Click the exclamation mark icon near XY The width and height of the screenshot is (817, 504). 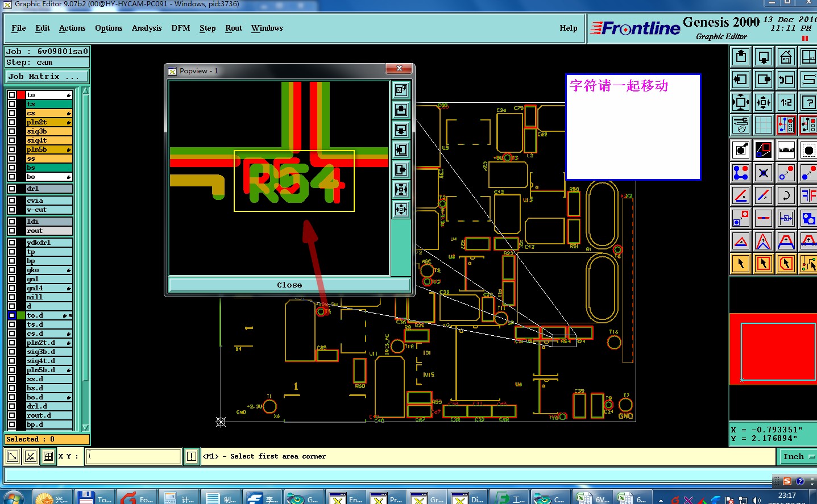(192, 456)
